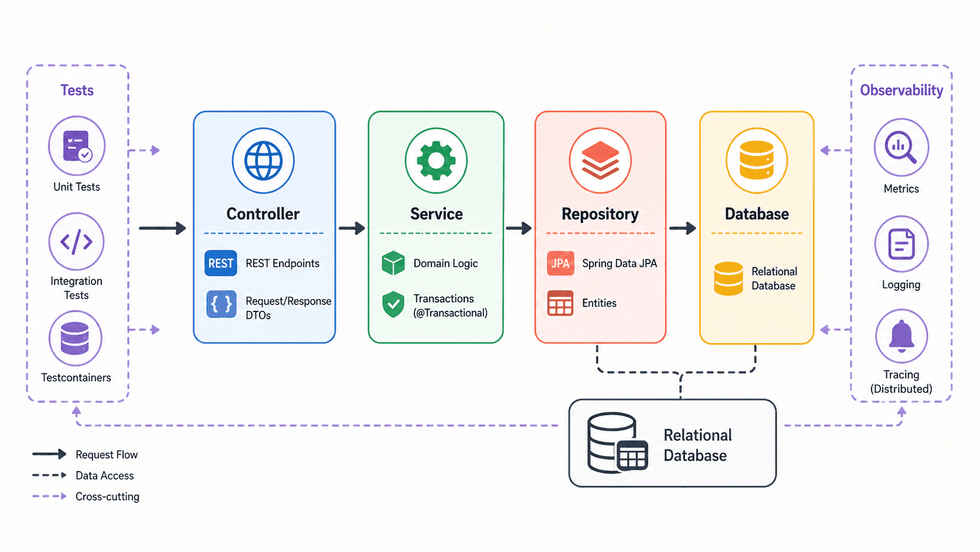Select the Spring Data JPA label
980x552 pixels.
click(620, 263)
